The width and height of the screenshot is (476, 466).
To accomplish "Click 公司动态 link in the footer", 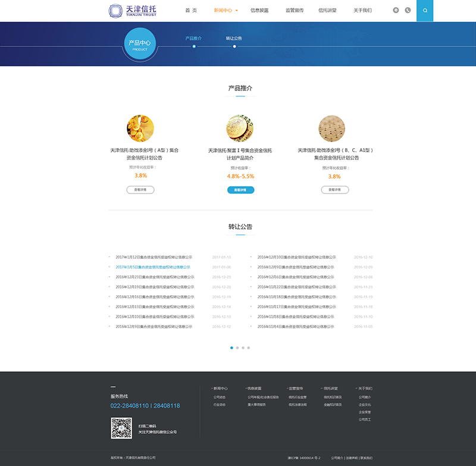I will 220,397.
